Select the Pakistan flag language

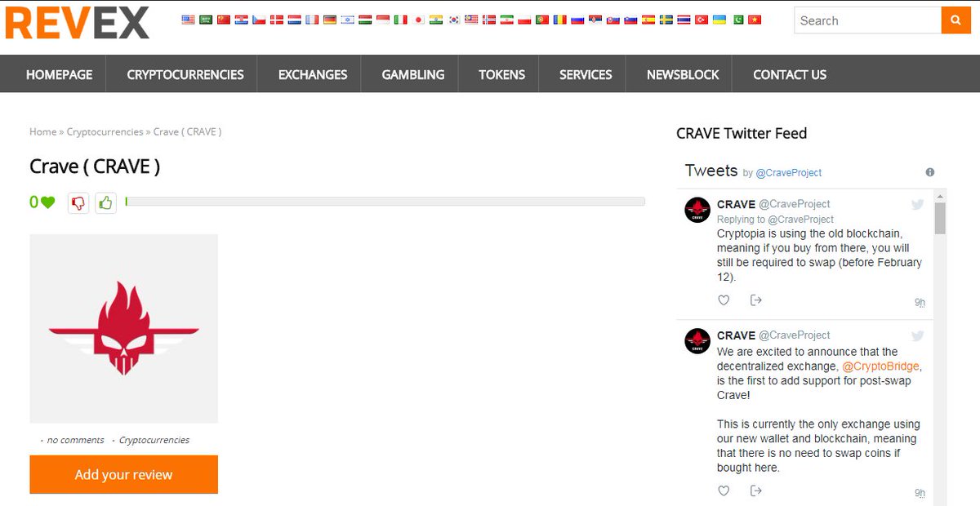(x=738, y=20)
